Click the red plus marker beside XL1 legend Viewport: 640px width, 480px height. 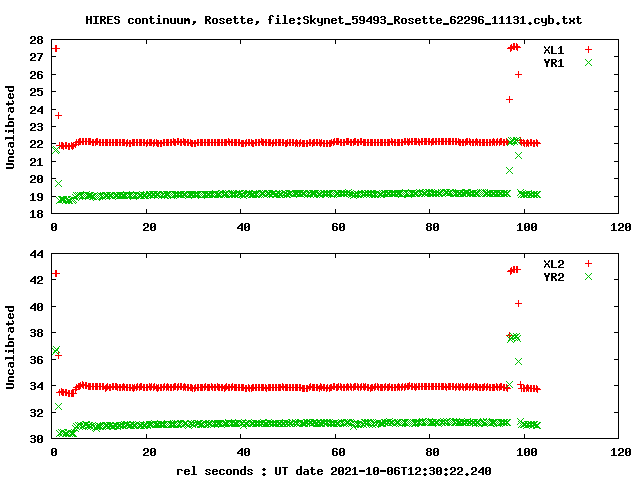point(588,50)
